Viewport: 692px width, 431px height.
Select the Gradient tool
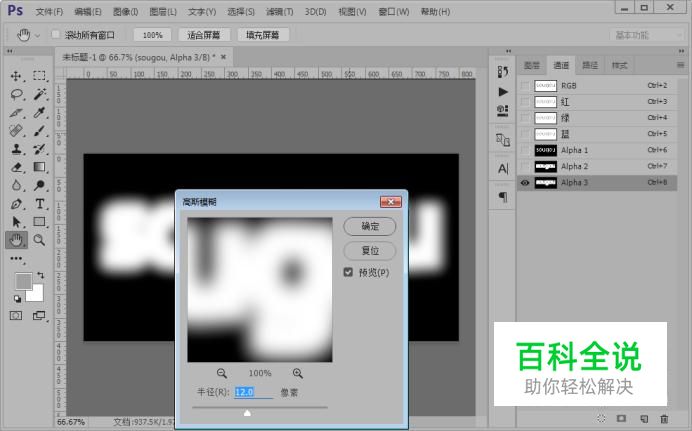point(39,167)
